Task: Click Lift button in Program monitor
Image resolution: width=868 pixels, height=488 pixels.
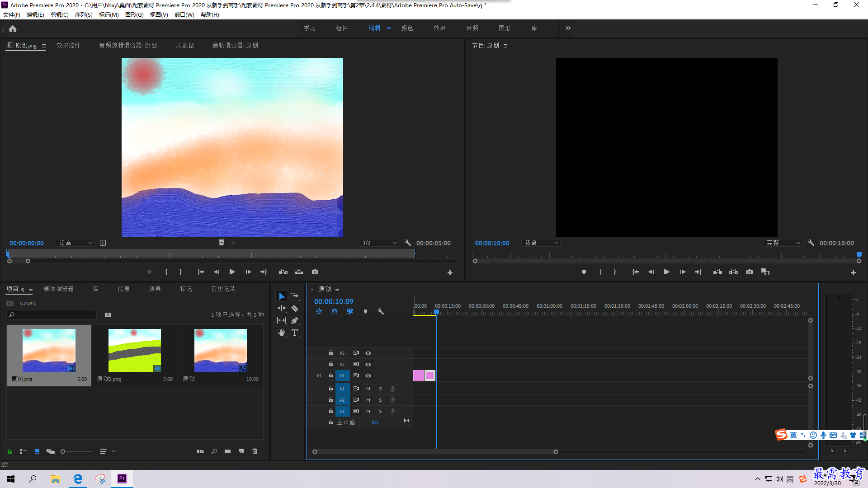Action: click(717, 272)
